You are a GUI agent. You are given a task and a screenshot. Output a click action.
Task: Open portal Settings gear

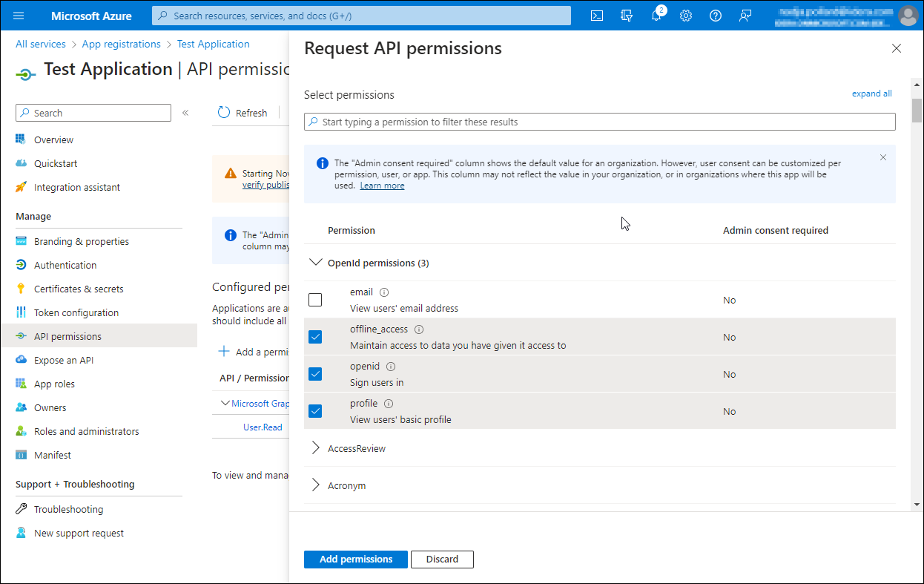[686, 16]
